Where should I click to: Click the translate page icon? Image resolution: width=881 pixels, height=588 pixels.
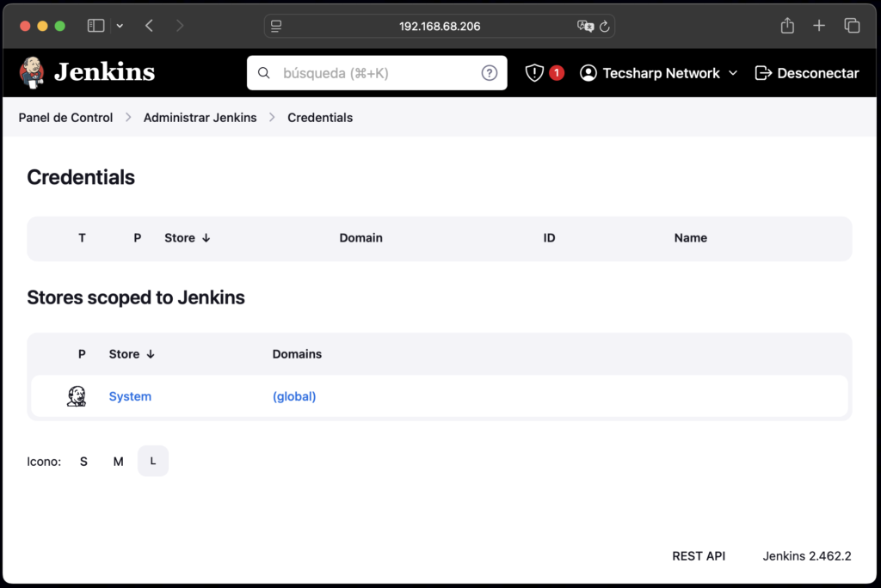coord(585,26)
